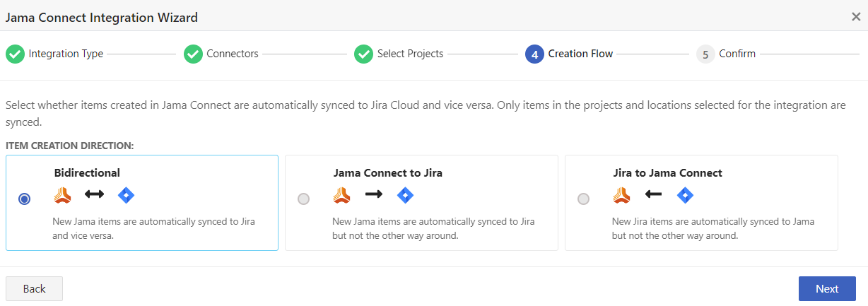The height and width of the screenshot is (306, 868).
Task: Click the Creation Flow step label
Action: point(580,54)
